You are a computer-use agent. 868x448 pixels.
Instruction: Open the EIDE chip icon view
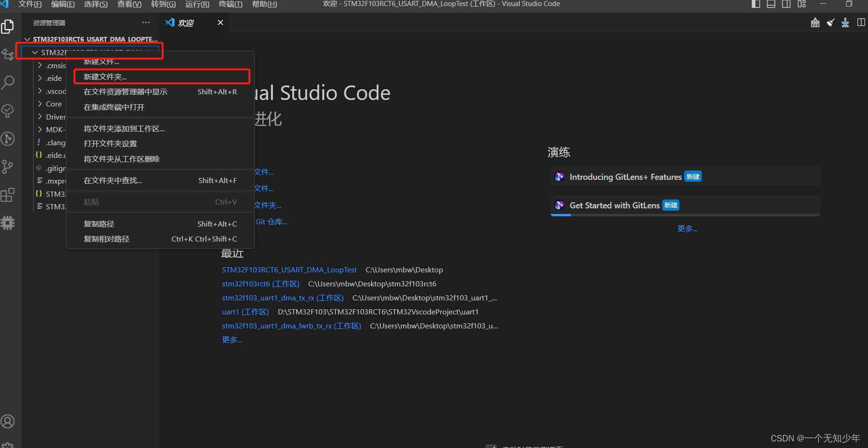[7, 223]
